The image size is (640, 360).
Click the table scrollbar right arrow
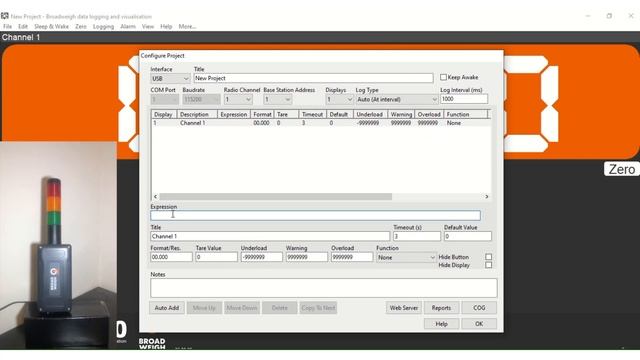pyautogui.click(x=487, y=197)
